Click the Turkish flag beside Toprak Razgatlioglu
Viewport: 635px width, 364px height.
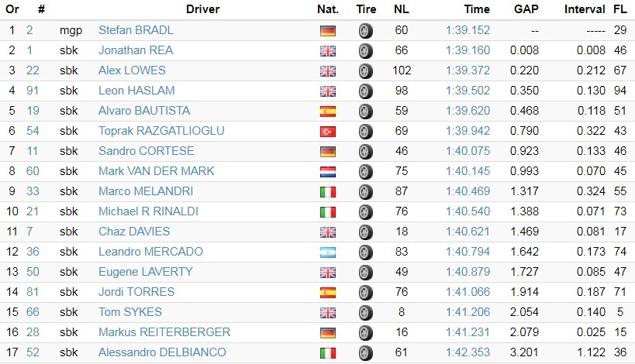tap(328, 132)
